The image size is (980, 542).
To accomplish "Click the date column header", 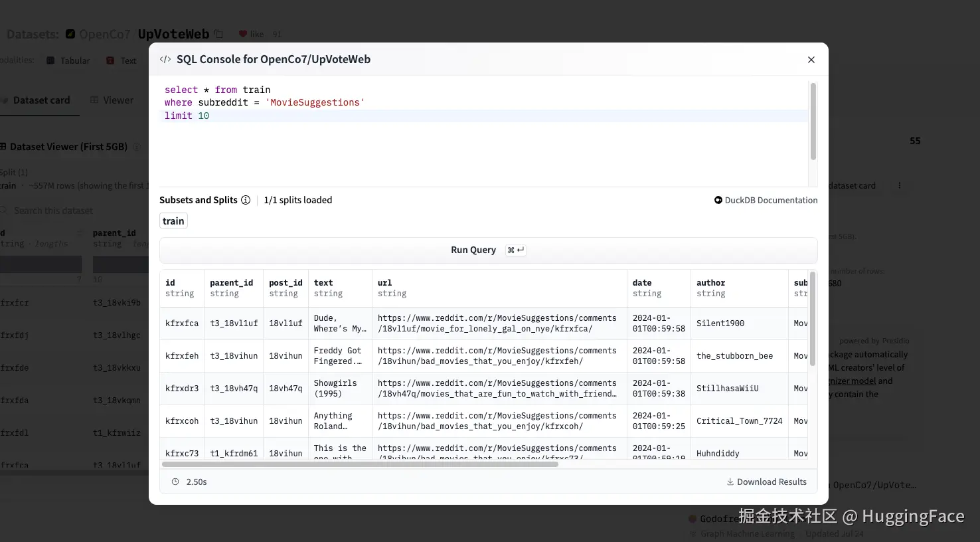I will click(659, 288).
